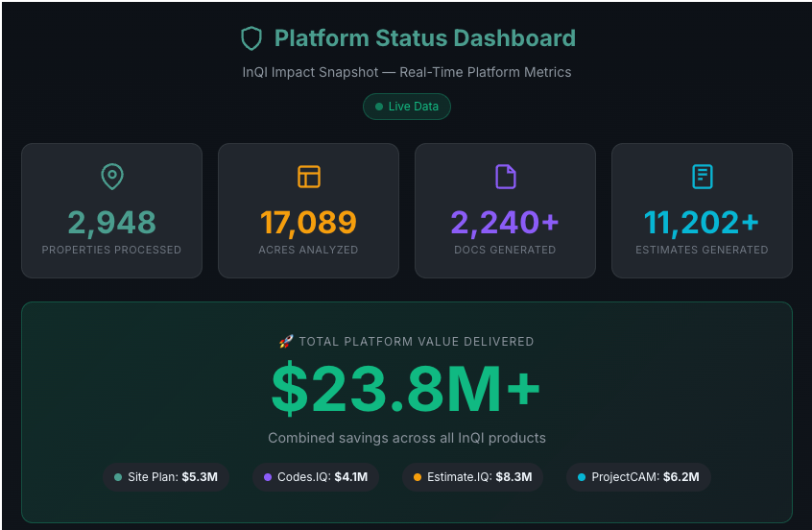Image resolution: width=812 pixels, height=530 pixels.
Task: Click the orange dot in Estimate.IQ pill
Action: point(417,477)
